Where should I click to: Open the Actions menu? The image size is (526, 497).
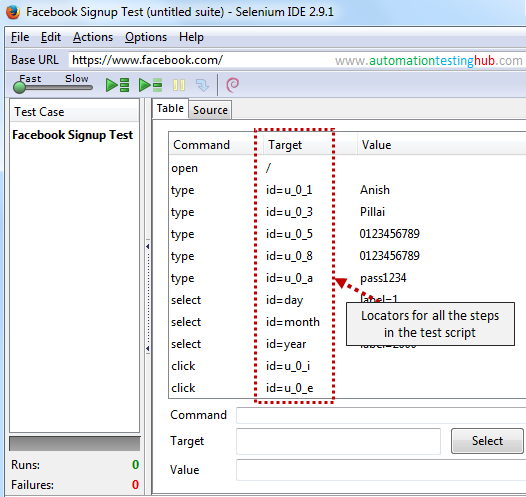tap(93, 37)
